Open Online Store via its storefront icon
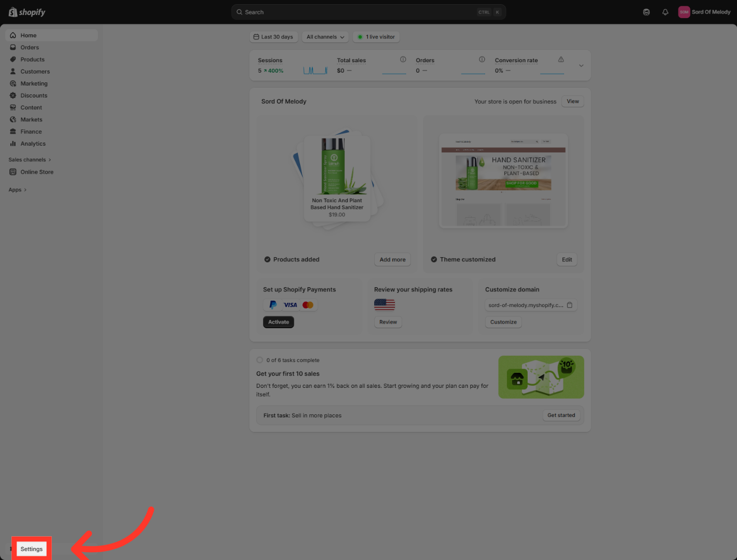 pyautogui.click(x=13, y=172)
